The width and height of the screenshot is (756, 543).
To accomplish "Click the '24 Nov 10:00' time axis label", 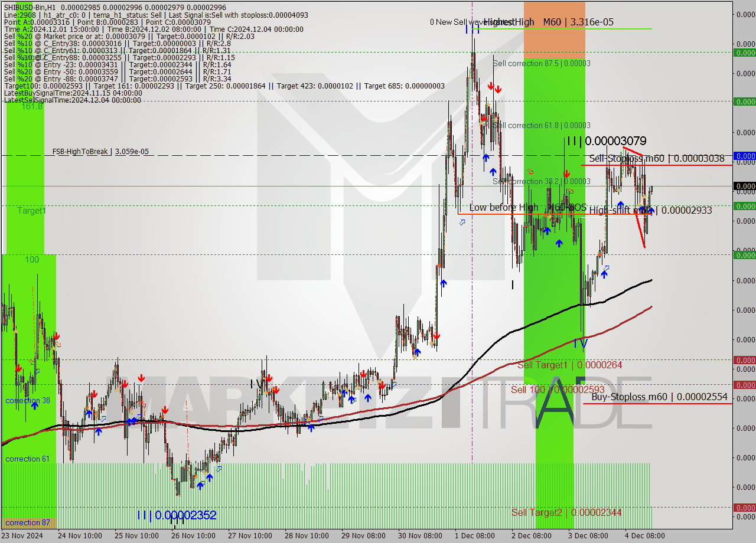I will point(80,536).
